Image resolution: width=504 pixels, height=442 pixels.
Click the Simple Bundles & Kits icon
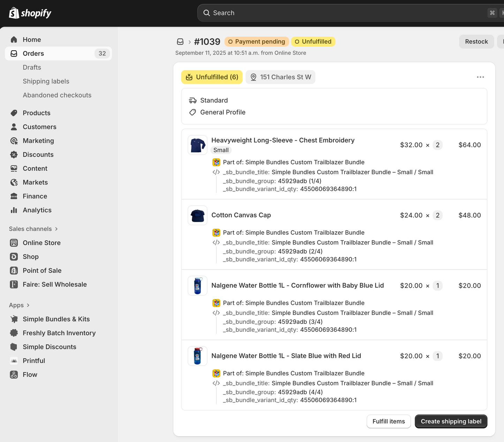coord(14,319)
